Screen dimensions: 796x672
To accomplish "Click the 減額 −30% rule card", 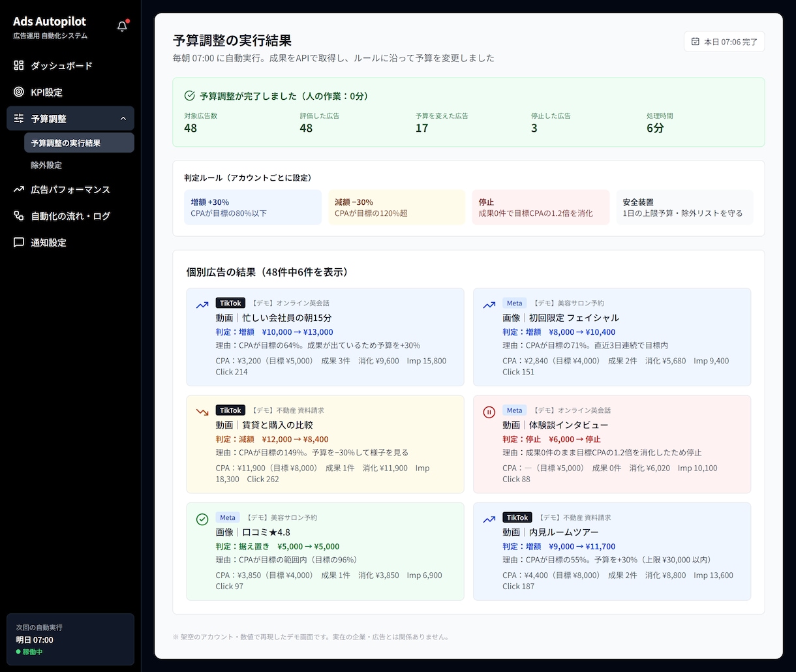I will tap(397, 207).
